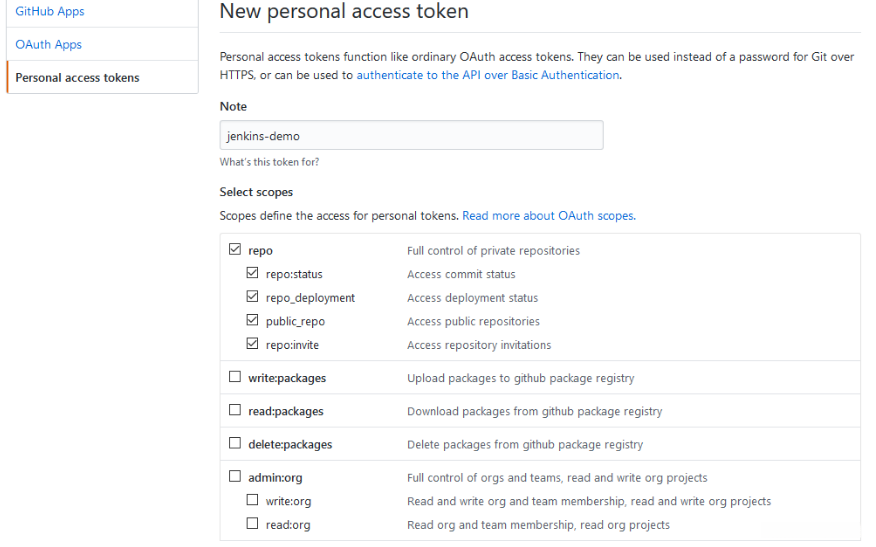Open GitHub Apps in the sidebar
Viewport: 876px width, 547px height.
50,11
